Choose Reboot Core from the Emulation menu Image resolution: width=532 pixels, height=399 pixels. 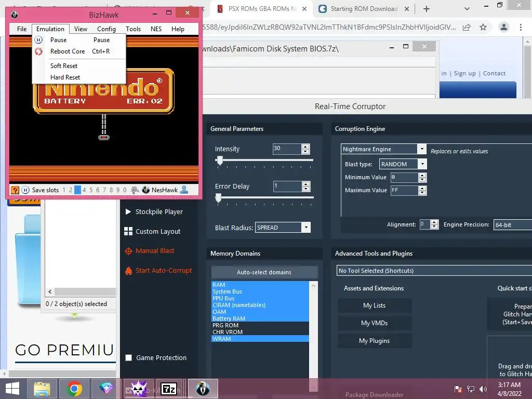79,51
